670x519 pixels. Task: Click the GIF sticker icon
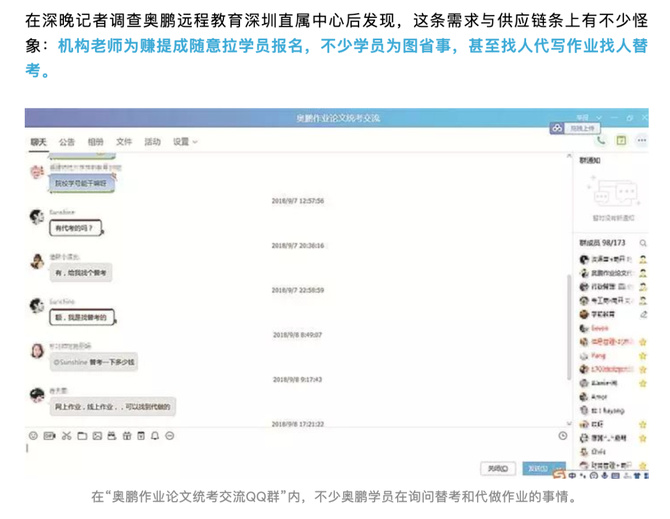(x=50, y=436)
